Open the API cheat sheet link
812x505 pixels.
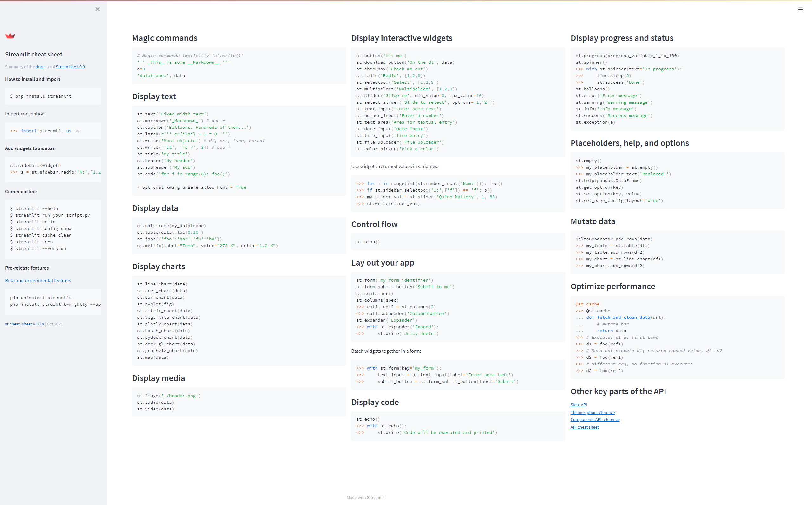(584, 427)
